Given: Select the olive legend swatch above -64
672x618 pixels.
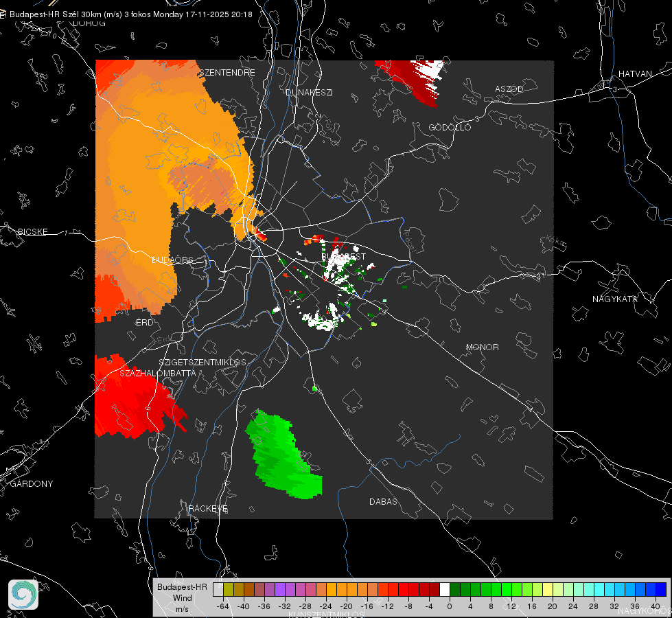Looking at the screenshot, I should point(228,590).
